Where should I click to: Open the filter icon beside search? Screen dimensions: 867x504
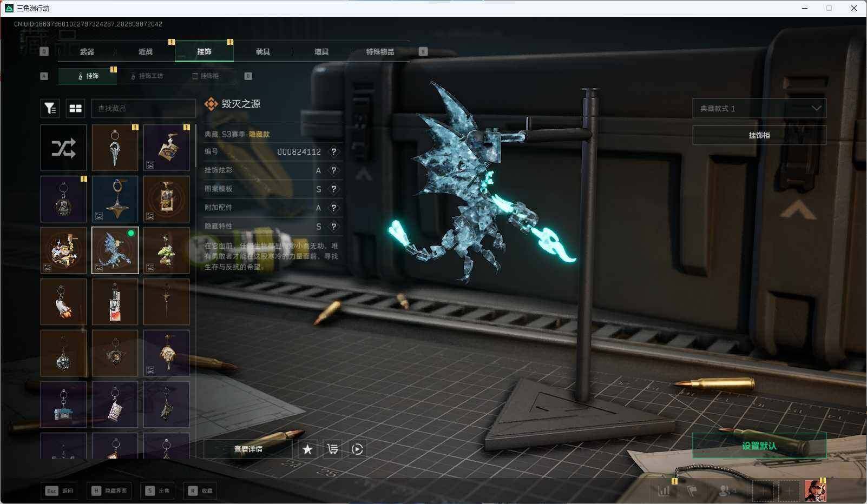[x=50, y=108]
